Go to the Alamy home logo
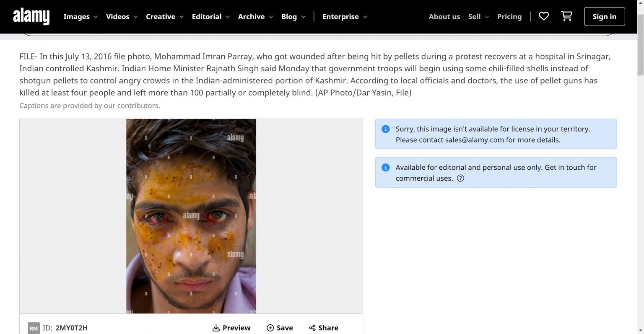 click(x=31, y=16)
